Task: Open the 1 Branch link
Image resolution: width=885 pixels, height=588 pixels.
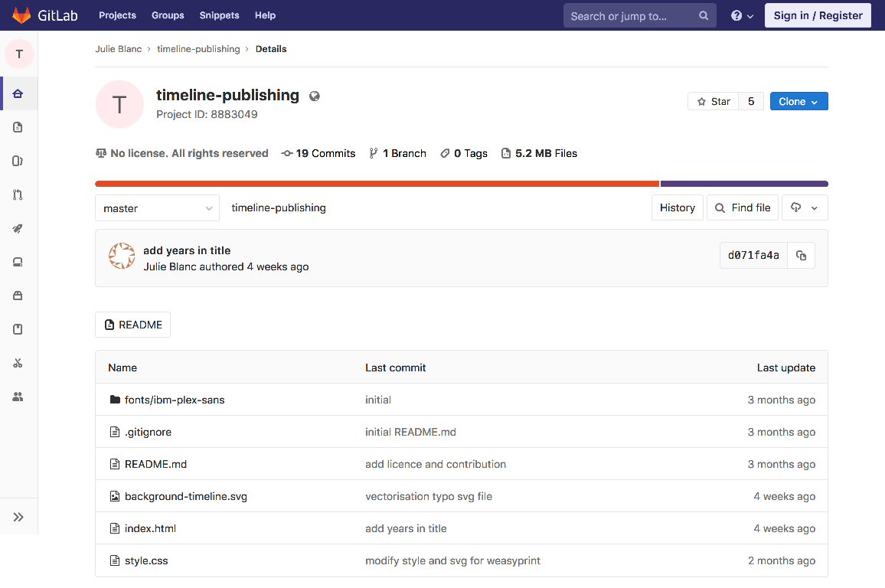Action: (x=398, y=153)
